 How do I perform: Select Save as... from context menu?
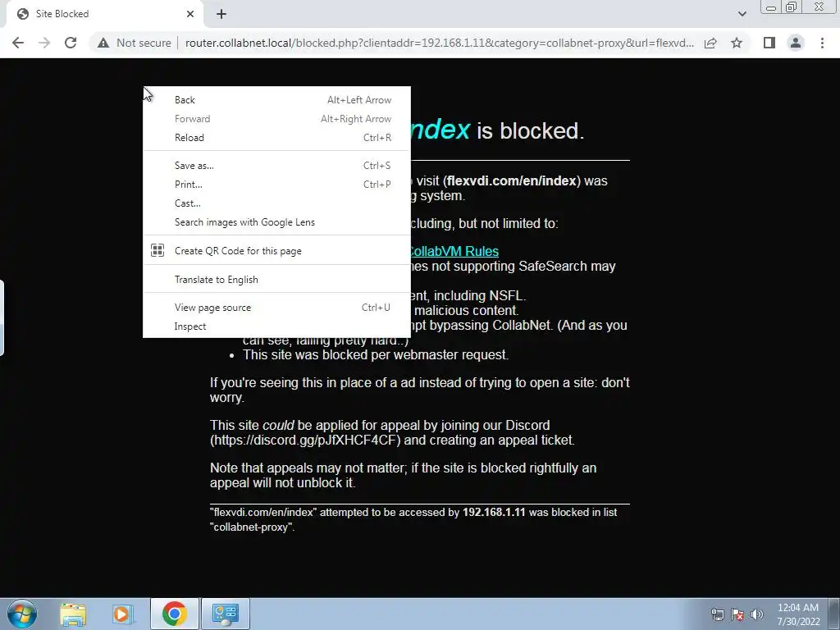[276, 166]
